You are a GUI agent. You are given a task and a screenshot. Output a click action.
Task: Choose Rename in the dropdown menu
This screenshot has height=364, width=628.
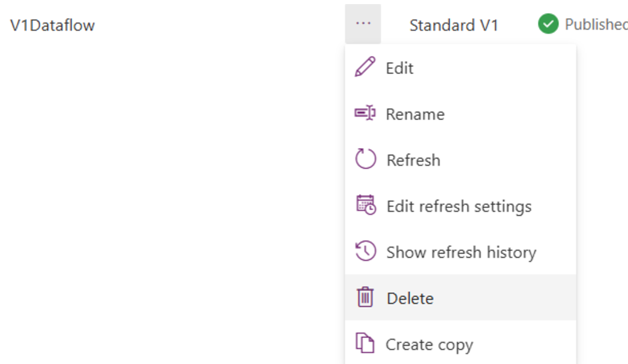click(x=415, y=114)
